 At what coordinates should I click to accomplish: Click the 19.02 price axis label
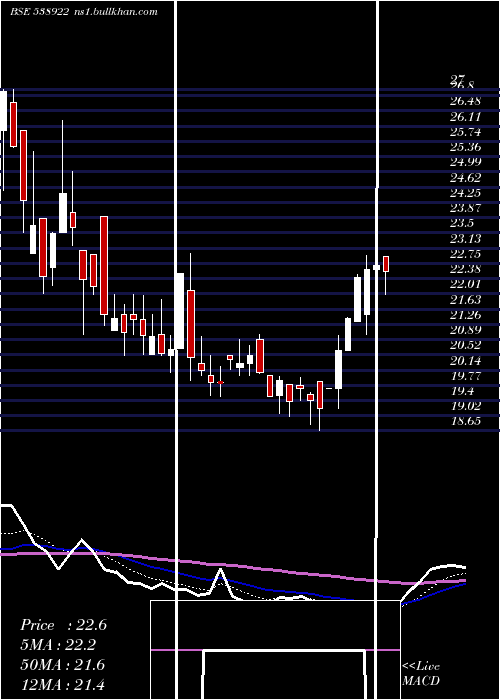tap(465, 406)
